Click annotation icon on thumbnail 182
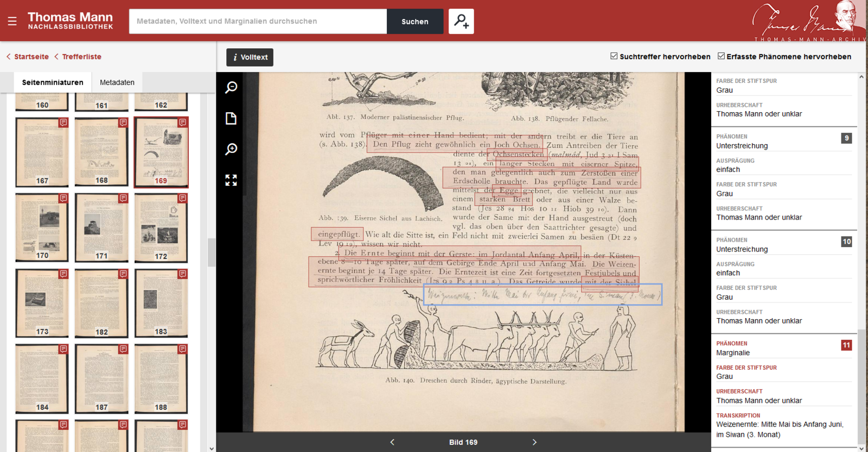This screenshot has height=452, width=868. pyautogui.click(x=123, y=274)
